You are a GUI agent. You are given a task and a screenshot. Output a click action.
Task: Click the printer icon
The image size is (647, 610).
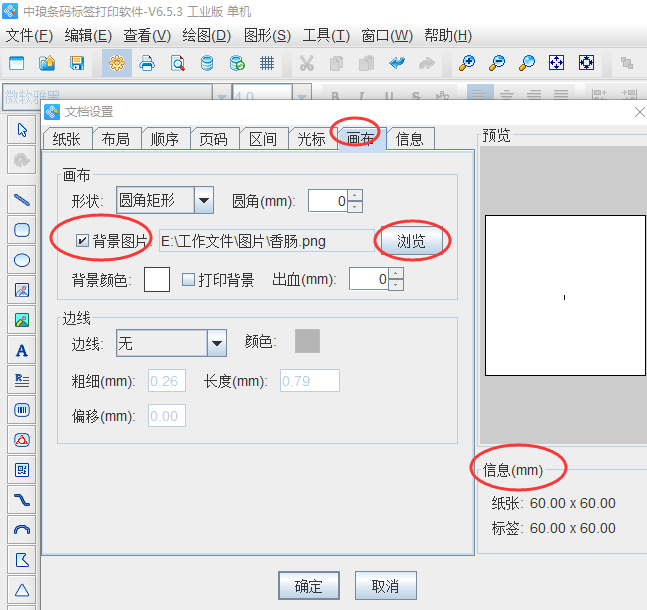(147, 63)
